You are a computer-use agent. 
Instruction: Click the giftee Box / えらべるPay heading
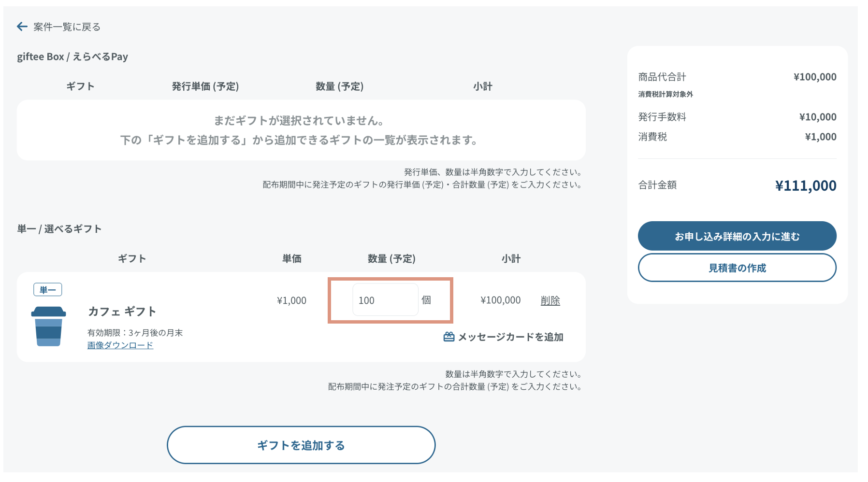click(72, 57)
